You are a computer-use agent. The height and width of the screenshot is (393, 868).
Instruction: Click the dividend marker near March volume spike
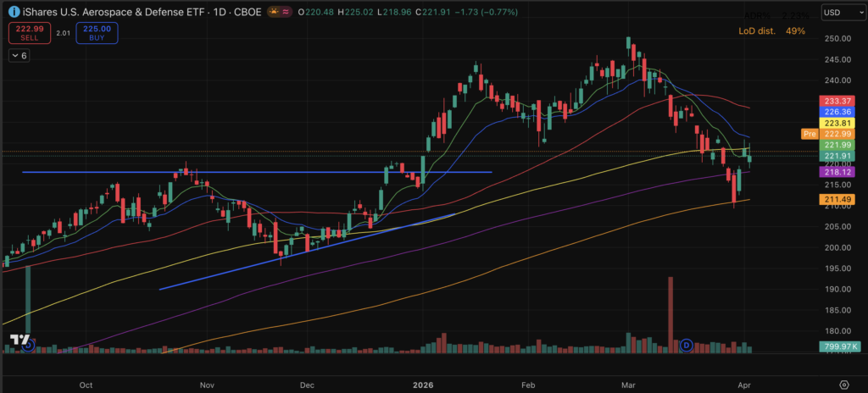pos(687,346)
